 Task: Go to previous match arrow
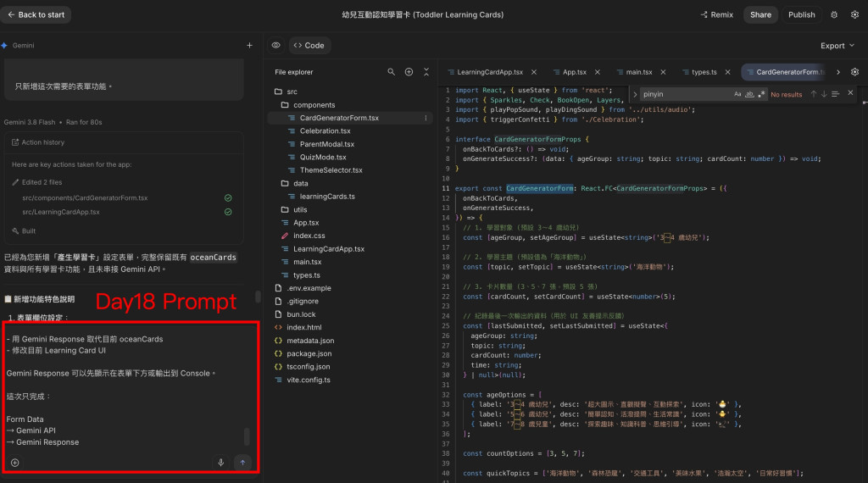813,94
